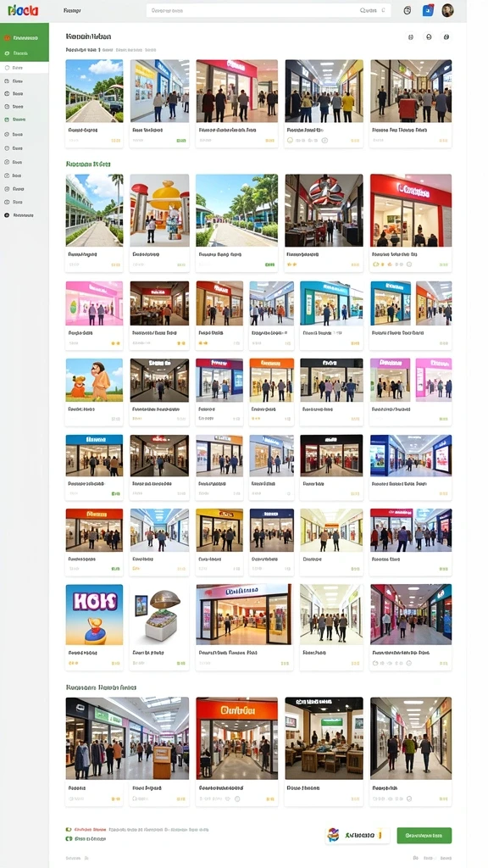This screenshot has width=488, height=868.
Task: Select the white highlighted sidebar menu item
Action: pos(25,68)
